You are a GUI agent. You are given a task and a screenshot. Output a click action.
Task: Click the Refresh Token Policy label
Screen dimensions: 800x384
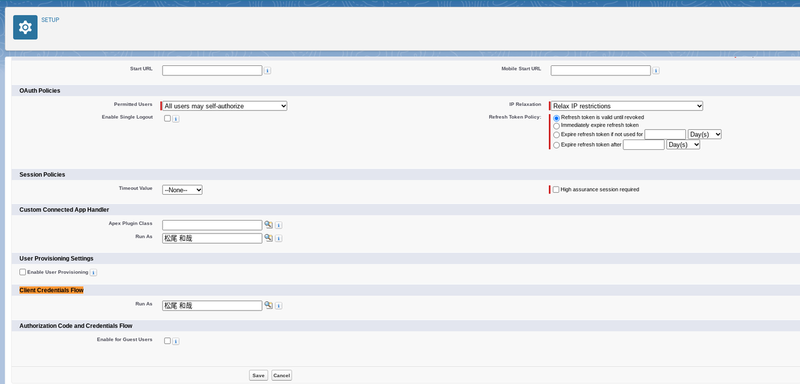point(515,117)
